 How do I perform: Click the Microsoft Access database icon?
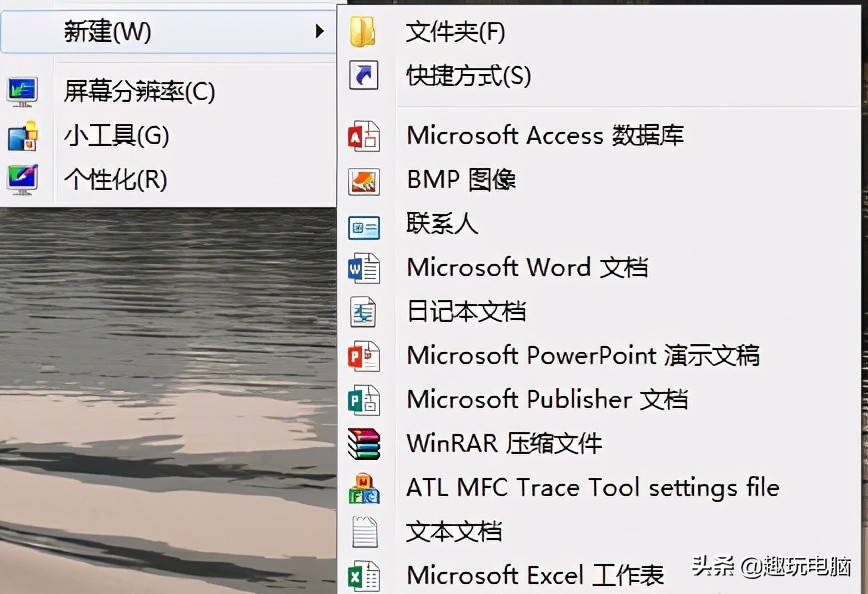[364, 135]
